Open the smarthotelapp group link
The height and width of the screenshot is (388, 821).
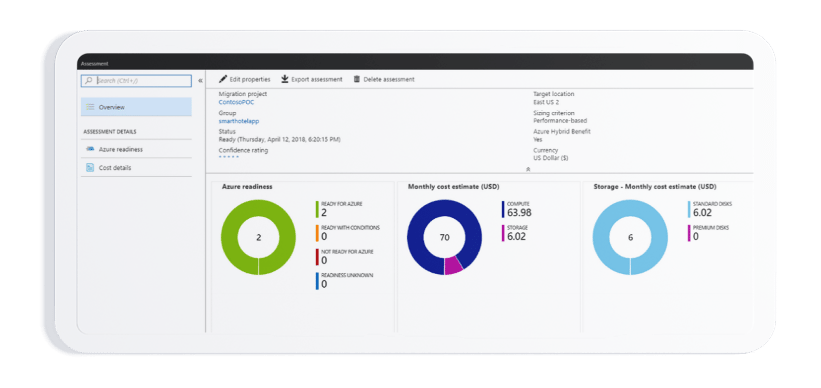[239, 121]
